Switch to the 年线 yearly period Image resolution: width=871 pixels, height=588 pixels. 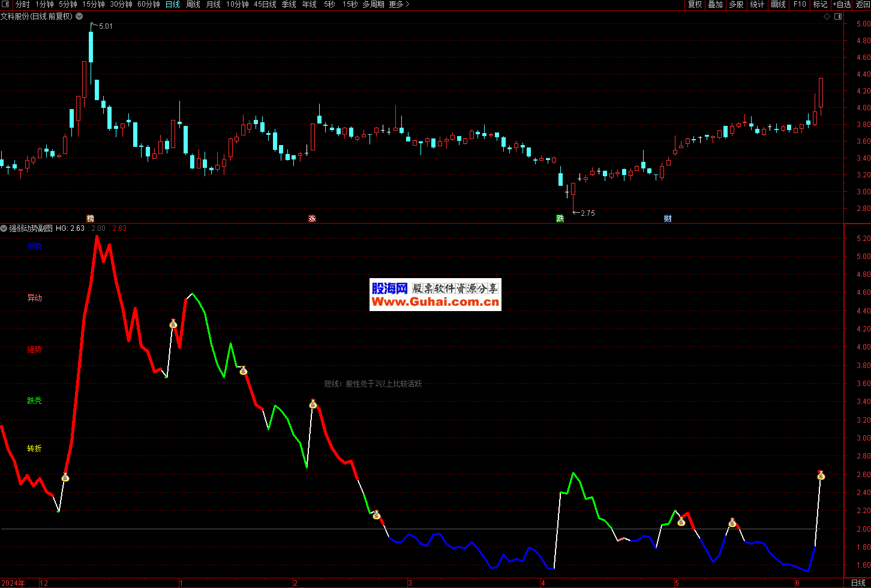click(x=310, y=4)
